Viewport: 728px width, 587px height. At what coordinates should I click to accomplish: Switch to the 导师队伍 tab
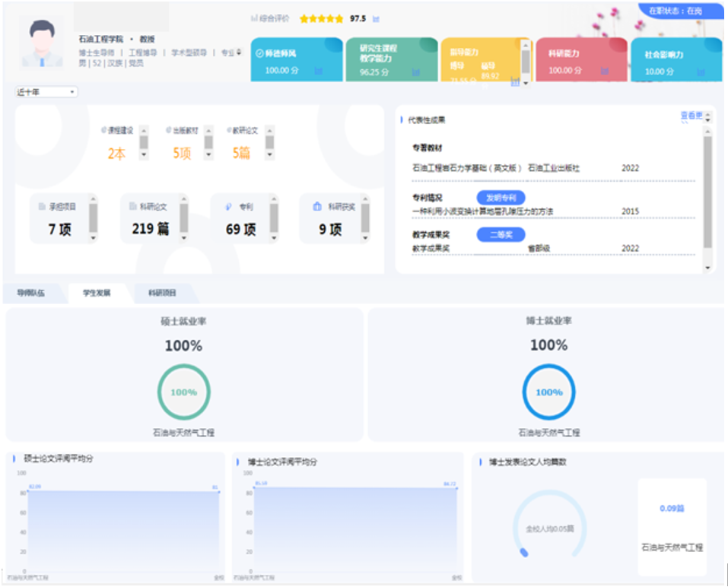pyautogui.click(x=31, y=293)
